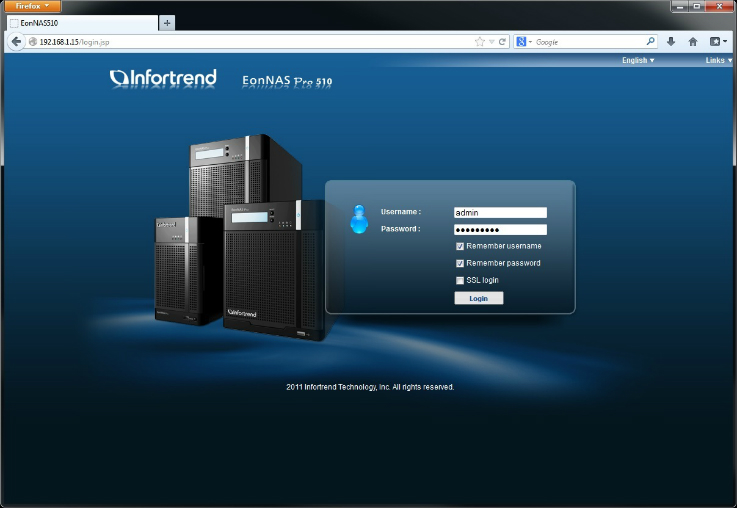The image size is (737, 508).
Task: Select the EonNAS510 browser tab
Action: tap(82, 23)
